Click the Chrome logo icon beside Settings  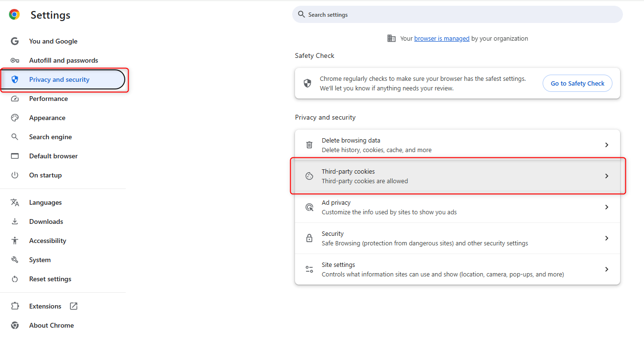[14, 15]
